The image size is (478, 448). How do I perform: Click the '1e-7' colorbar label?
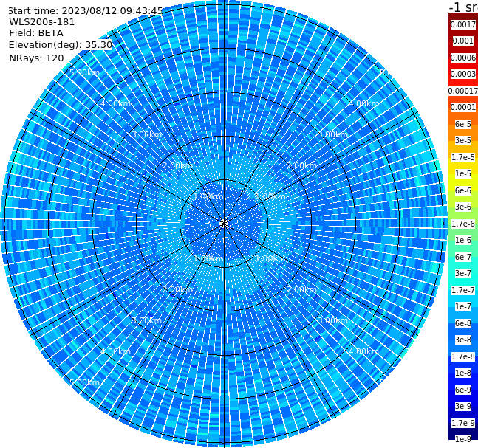(x=463, y=306)
